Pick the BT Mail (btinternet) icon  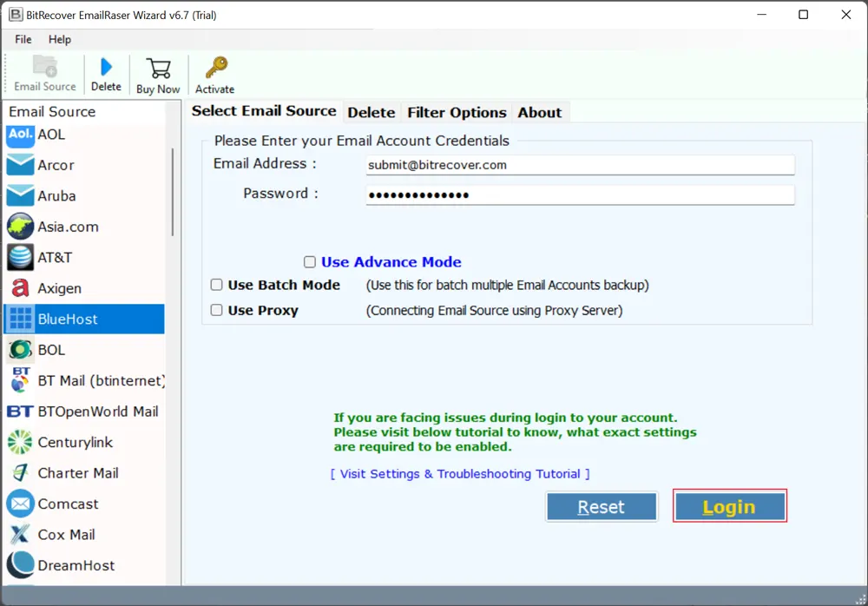click(21, 380)
